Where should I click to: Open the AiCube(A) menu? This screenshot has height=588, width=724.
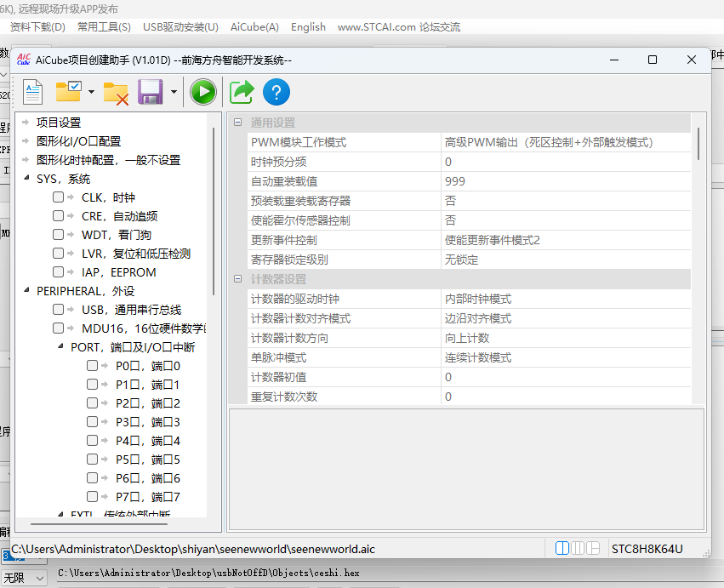(x=254, y=26)
